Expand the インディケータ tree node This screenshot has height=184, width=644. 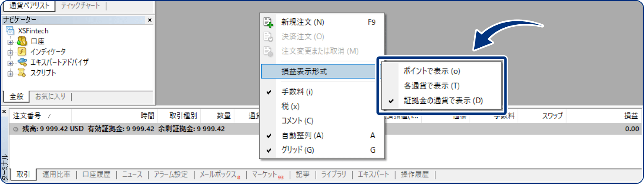point(10,52)
